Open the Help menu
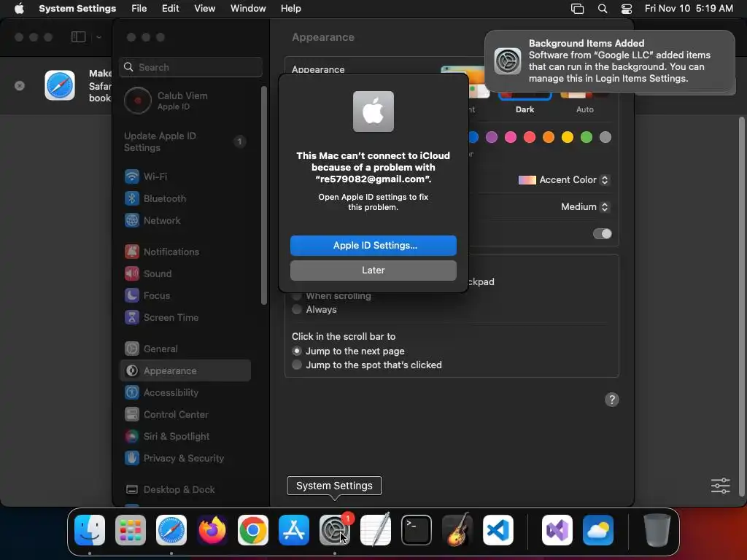Viewport: 747px width, 560px height. [x=290, y=9]
